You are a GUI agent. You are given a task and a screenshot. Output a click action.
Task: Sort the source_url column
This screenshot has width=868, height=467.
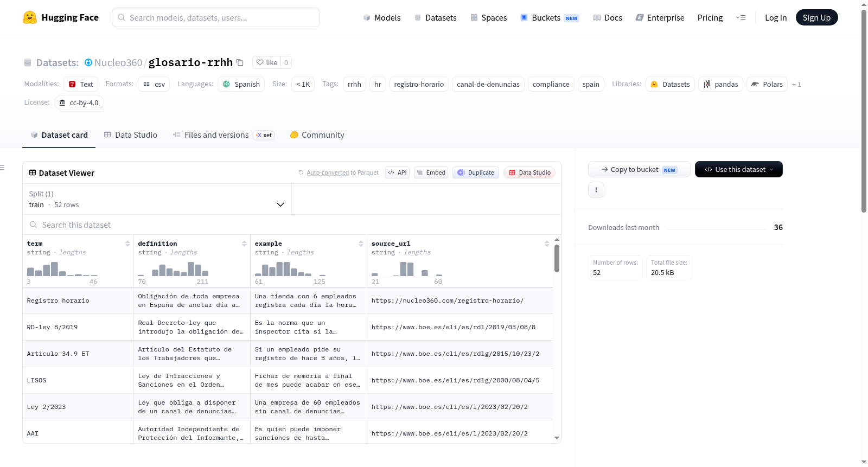point(547,244)
